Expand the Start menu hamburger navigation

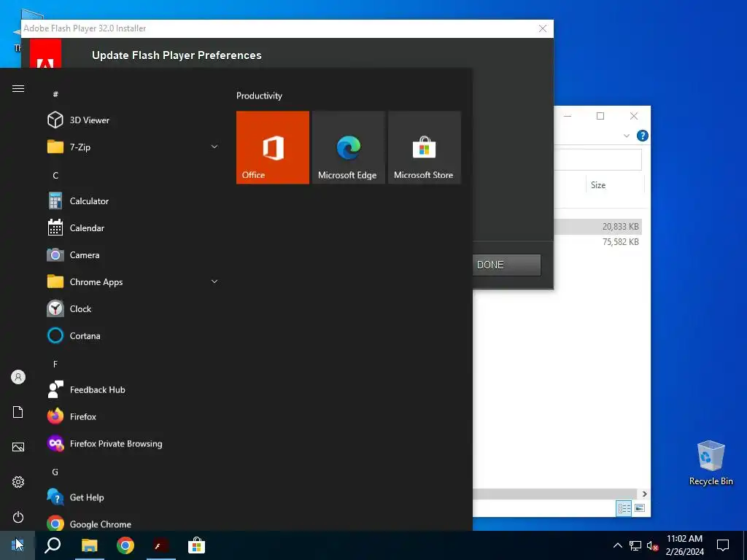pos(18,88)
